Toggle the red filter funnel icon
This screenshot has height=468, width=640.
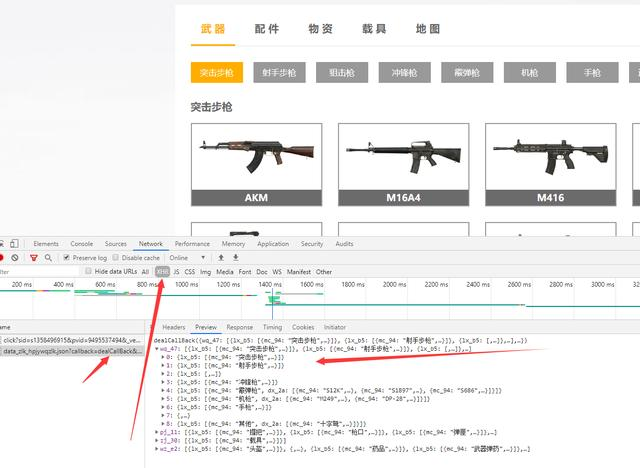[x=34, y=257]
